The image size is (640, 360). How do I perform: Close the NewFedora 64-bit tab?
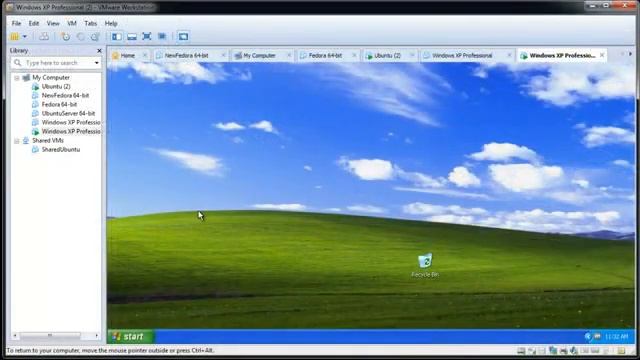tap(223, 55)
